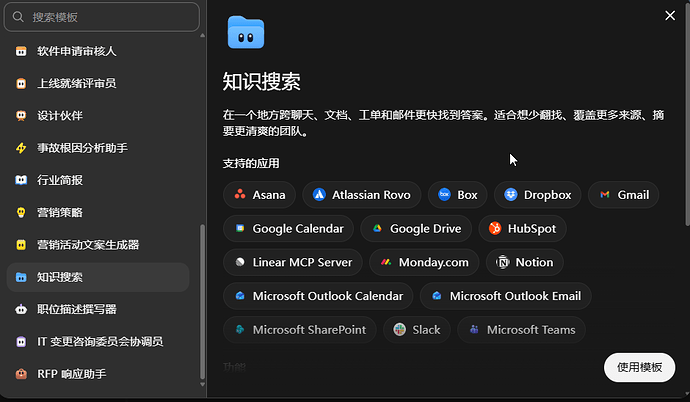
Task: Click the 支持的应用 section label
Action: pos(251,163)
